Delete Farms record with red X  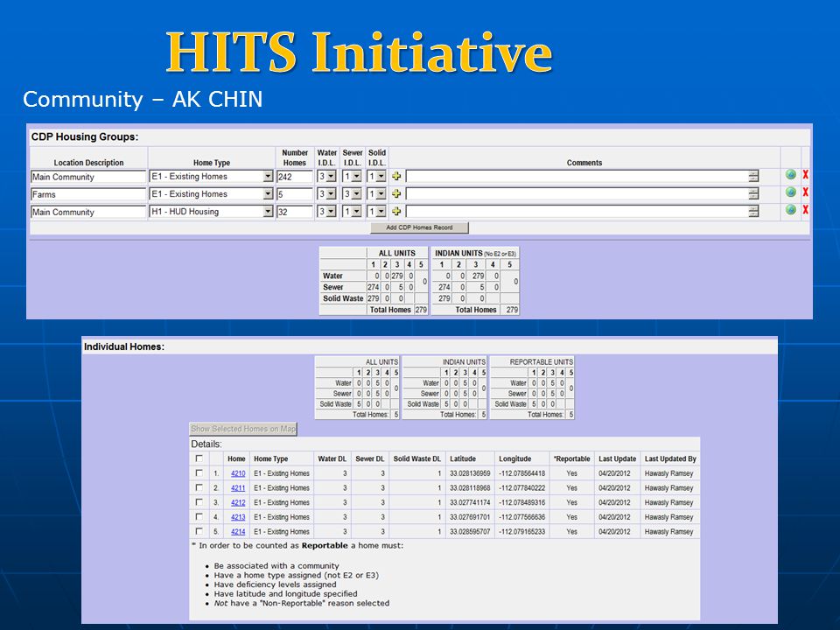pos(805,192)
